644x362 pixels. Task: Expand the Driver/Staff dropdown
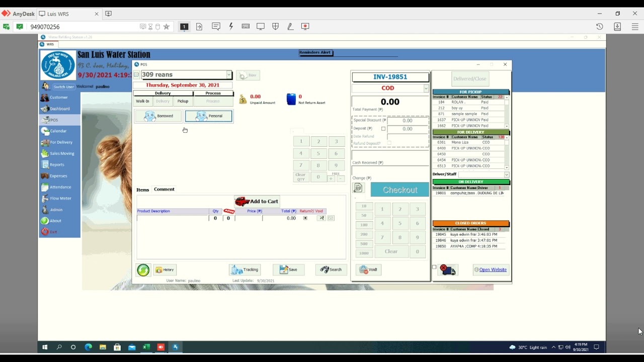[x=507, y=174]
